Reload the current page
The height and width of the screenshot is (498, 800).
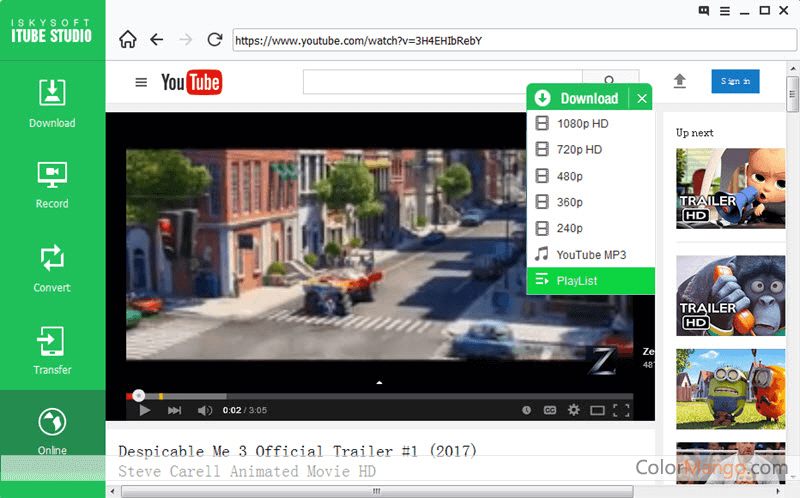[214, 40]
